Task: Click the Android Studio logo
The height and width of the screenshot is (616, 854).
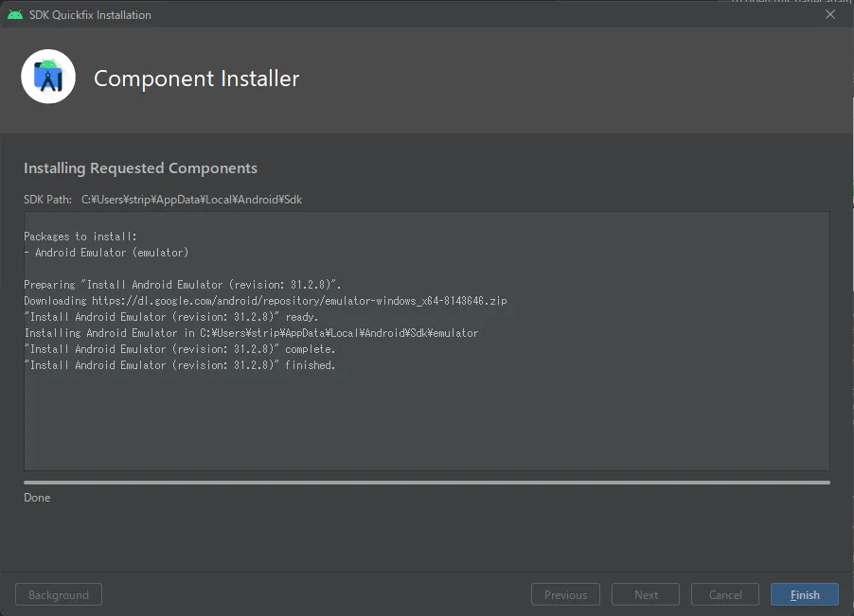Action: click(x=48, y=78)
